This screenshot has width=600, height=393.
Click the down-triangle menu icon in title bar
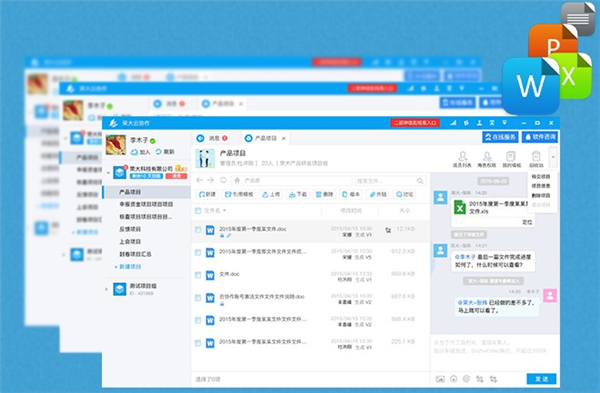[504, 123]
